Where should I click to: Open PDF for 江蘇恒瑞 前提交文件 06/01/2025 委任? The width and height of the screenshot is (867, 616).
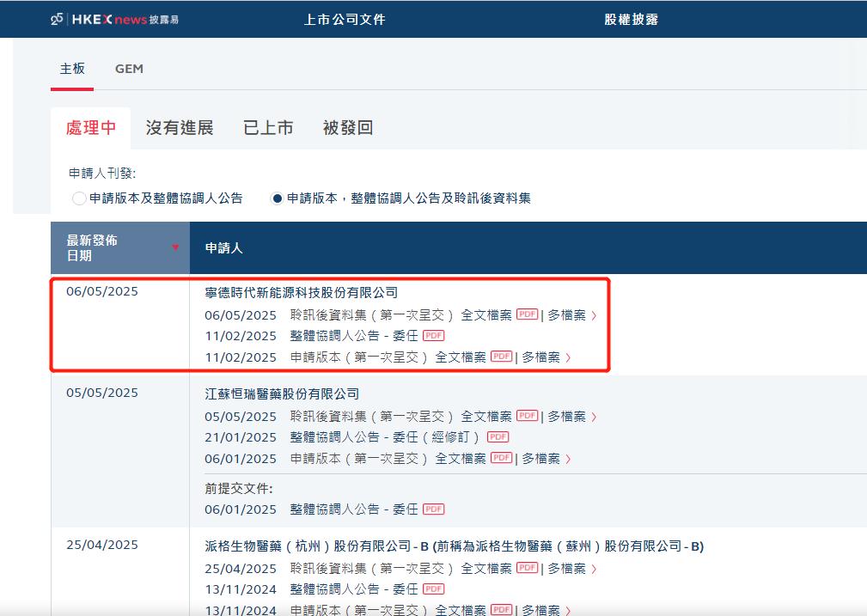click(433, 509)
